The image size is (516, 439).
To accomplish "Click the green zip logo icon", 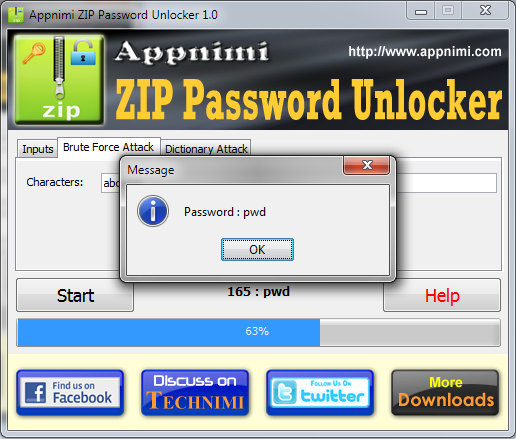I will click(59, 80).
